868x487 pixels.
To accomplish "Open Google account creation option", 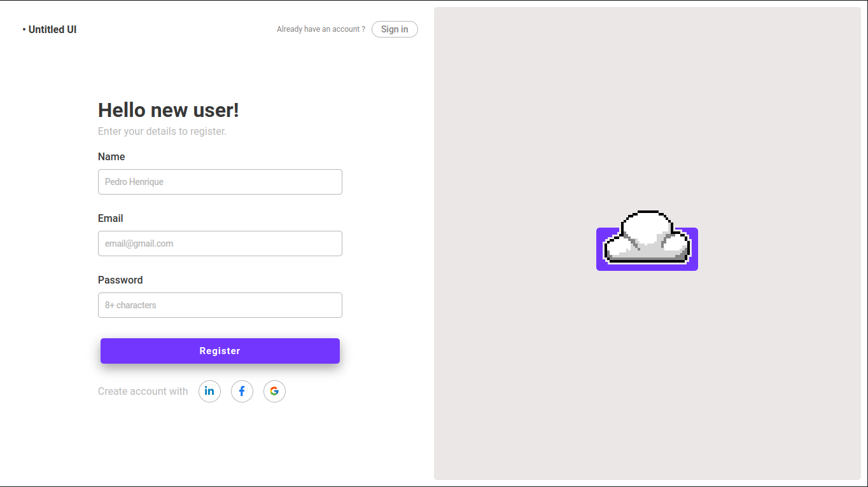I will click(274, 391).
